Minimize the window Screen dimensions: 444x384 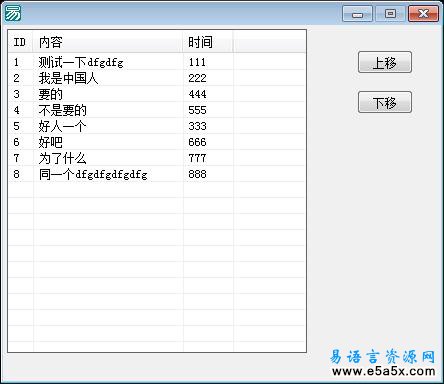click(357, 14)
